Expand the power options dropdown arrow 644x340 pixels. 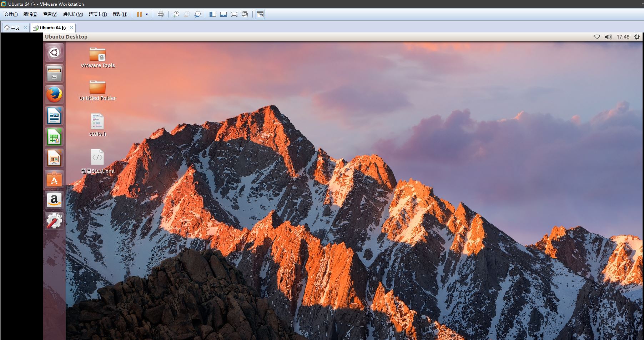point(147,14)
